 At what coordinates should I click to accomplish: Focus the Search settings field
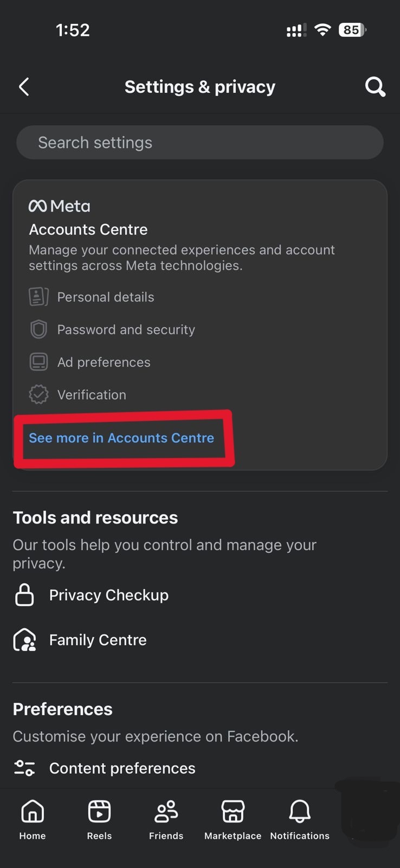click(199, 143)
